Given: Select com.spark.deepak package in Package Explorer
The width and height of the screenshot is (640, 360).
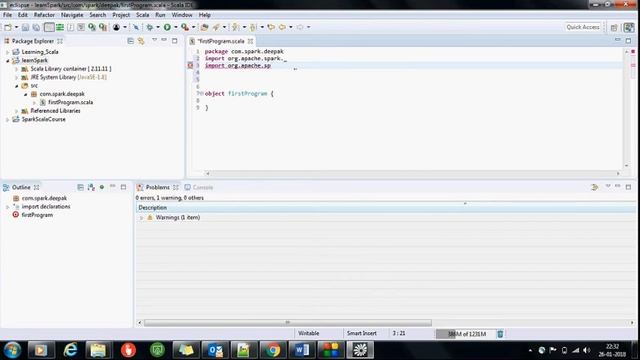Looking at the screenshot, I should coord(62,94).
